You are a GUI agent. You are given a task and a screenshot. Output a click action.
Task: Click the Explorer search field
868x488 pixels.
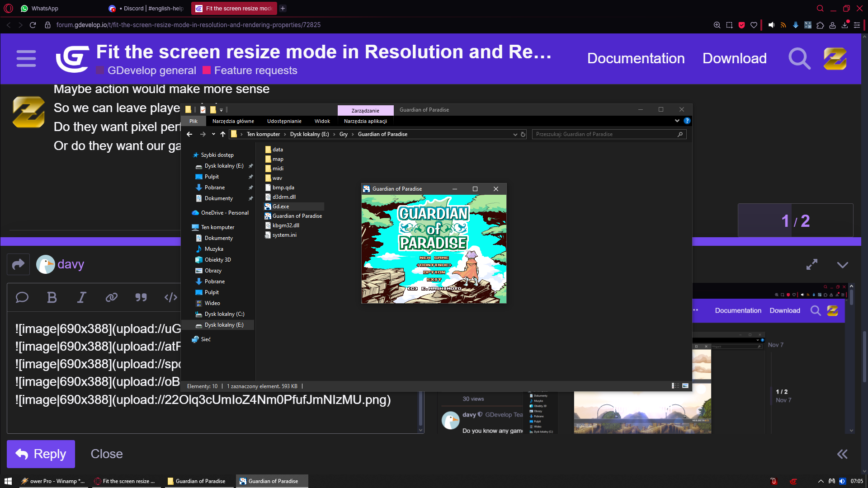(609, 134)
